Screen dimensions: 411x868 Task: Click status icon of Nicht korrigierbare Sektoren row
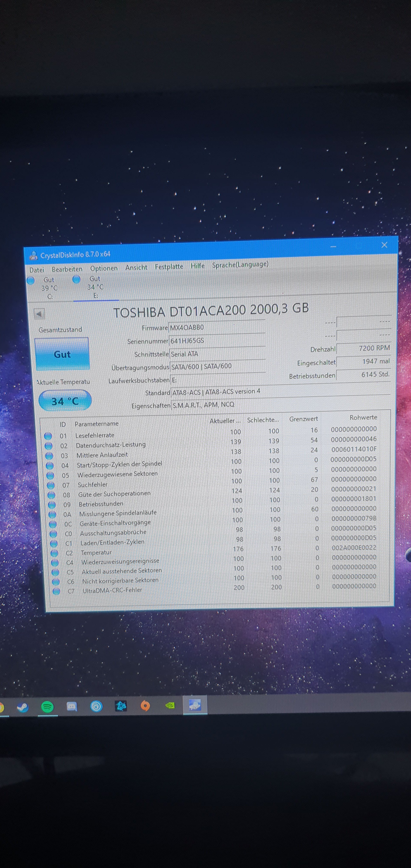tap(56, 582)
